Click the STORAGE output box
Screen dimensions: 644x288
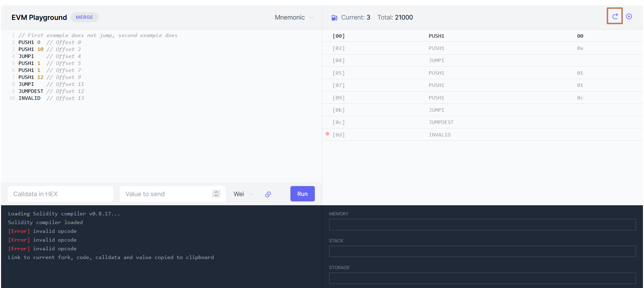pos(482,278)
